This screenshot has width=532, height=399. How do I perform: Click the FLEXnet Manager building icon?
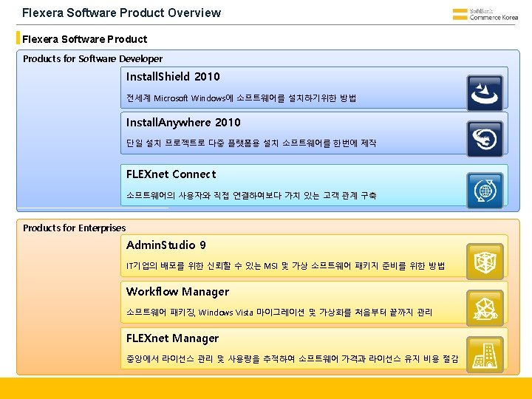click(485, 355)
